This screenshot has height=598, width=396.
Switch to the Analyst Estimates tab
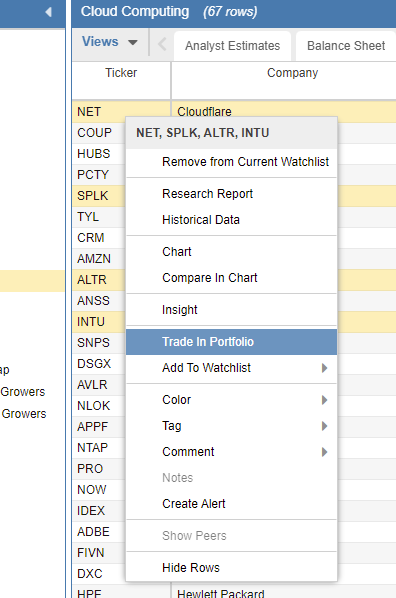coord(232,46)
